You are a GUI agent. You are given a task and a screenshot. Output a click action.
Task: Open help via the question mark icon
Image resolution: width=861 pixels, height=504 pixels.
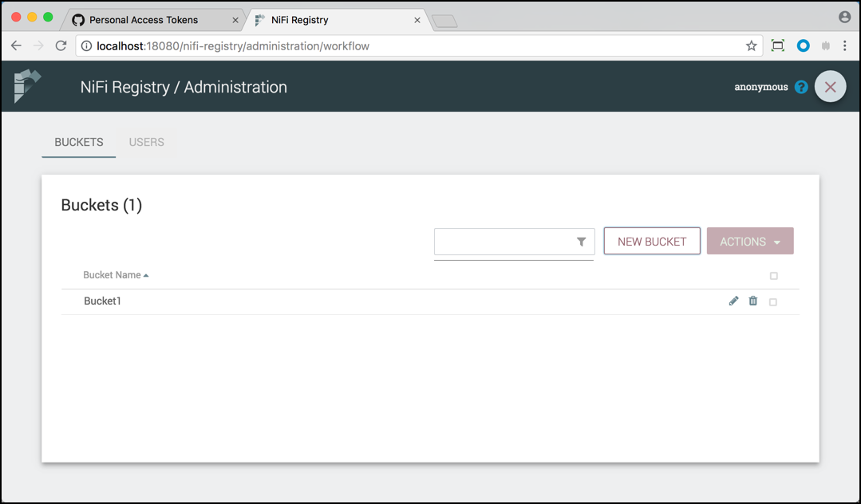tap(800, 86)
